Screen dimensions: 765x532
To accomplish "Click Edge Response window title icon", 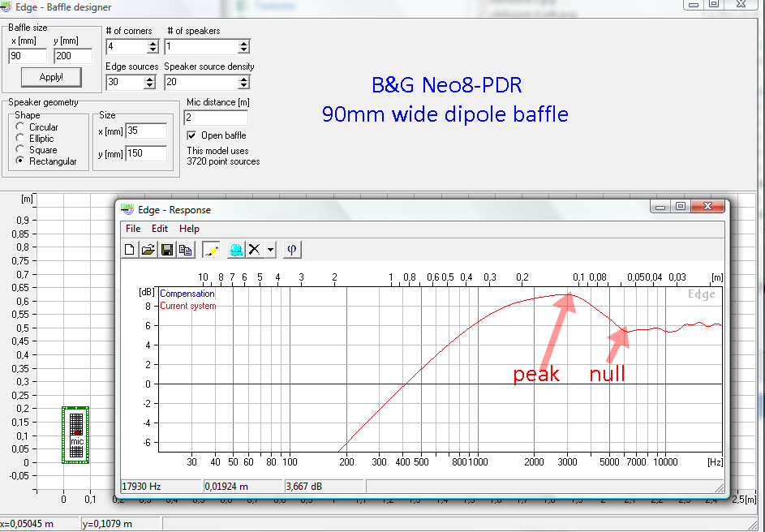I will tap(127, 210).
